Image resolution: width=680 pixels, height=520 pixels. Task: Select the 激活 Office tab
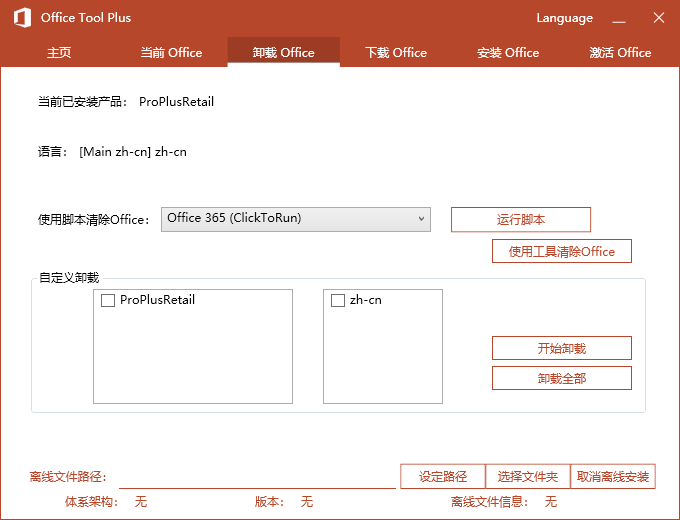click(x=620, y=53)
